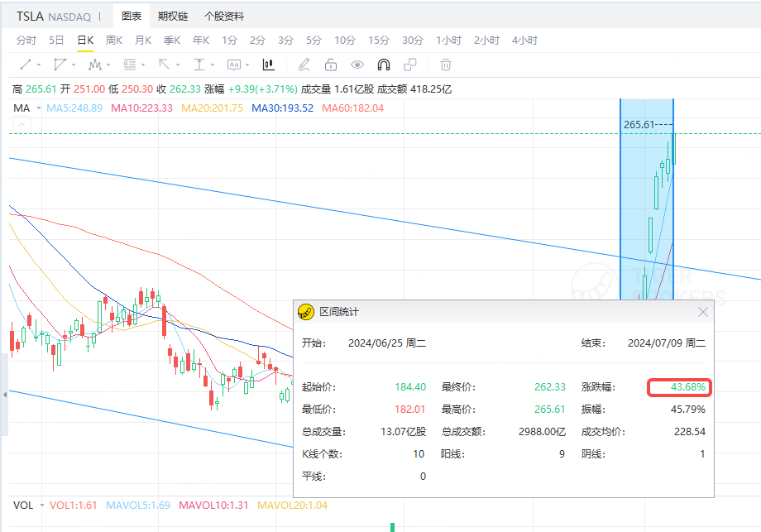The height and width of the screenshot is (532, 761).
Task: Click the MA60:182.04 label
Action: point(353,108)
